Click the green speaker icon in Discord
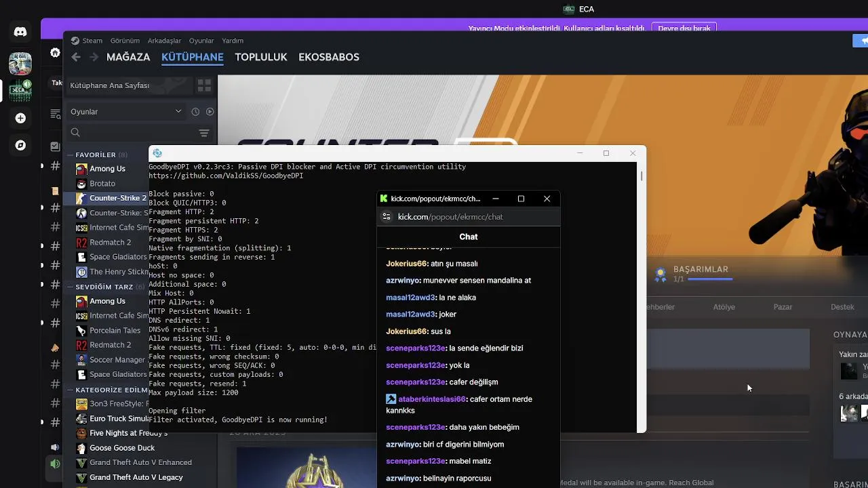The width and height of the screenshot is (868, 488). click(x=55, y=464)
